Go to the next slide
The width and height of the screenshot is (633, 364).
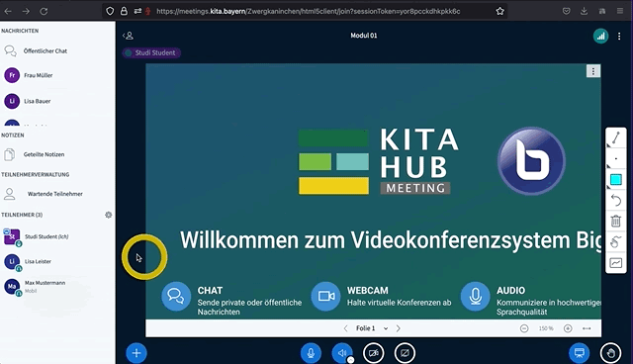point(398,328)
